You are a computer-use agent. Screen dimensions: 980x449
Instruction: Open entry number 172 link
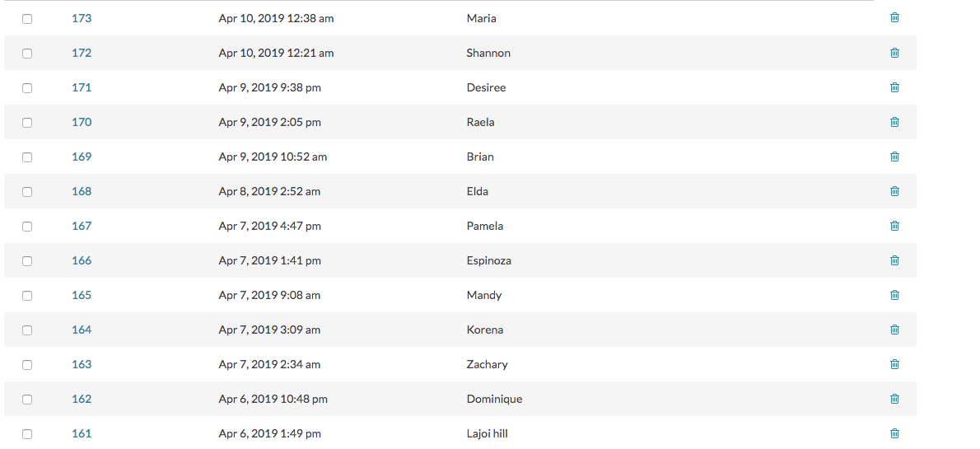[x=82, y=54]
